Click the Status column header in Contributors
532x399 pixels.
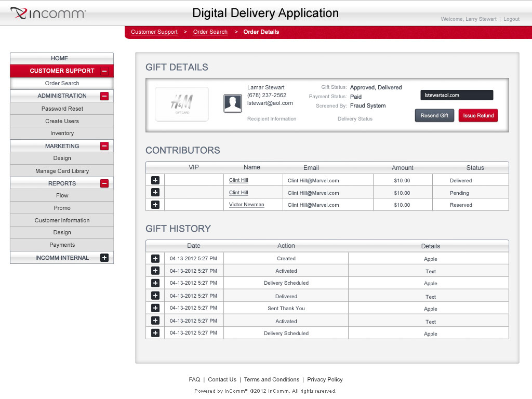pos(475,168)
